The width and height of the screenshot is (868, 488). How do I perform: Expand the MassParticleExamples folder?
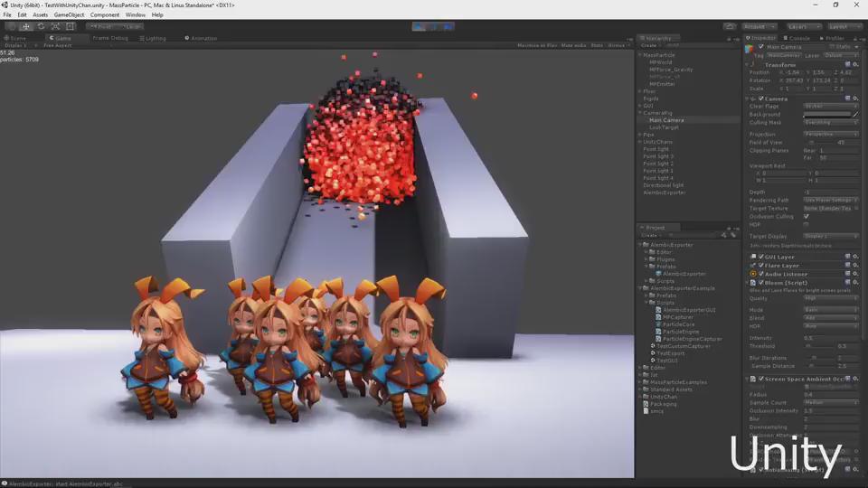click(640, 381)
